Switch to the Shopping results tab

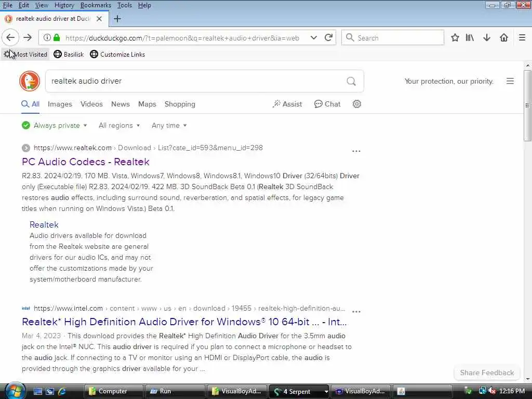(180, 104)
